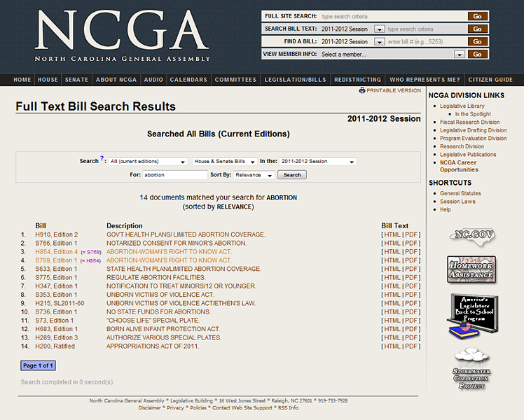
Task: Open the SENATE menu item
Action: click(76, 80)
